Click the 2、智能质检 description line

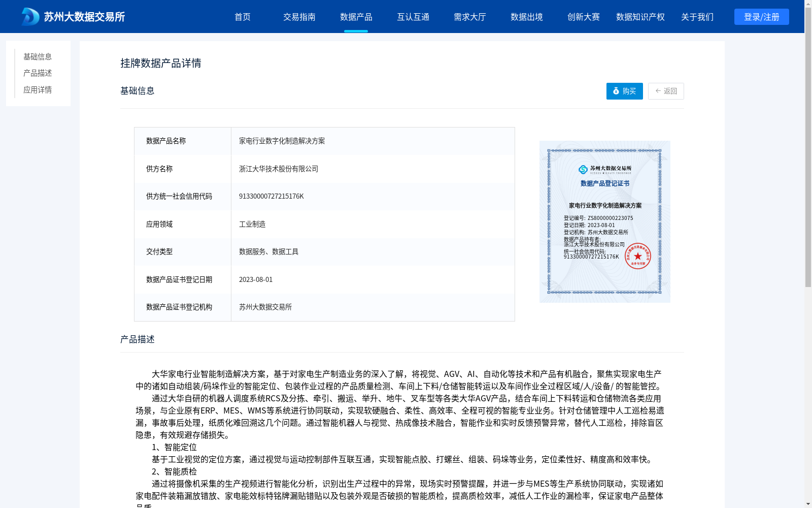click(x=174, y=471)
